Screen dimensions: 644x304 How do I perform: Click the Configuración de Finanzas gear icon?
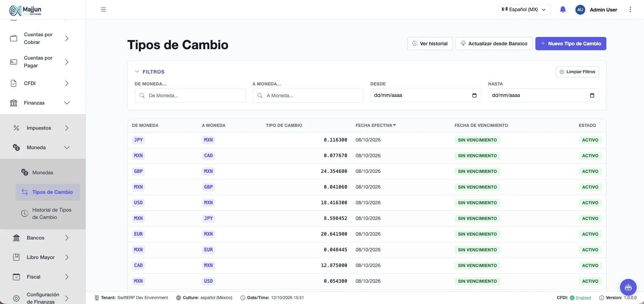pyautogui.click(x=16, y=298)
